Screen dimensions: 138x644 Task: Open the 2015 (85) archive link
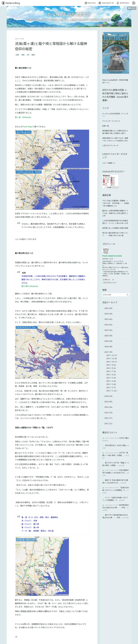(x=108, y=402)
